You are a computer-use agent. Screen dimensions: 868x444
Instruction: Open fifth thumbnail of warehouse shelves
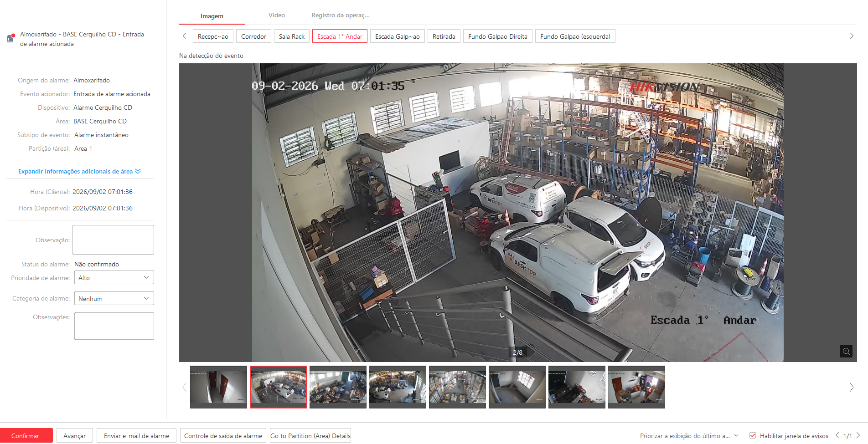click(457, 387)
